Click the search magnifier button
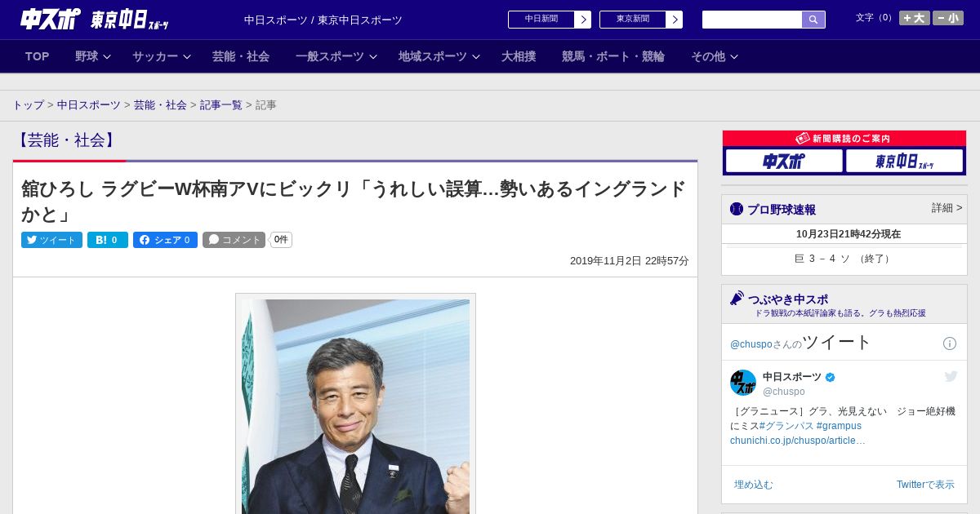The width and height of the screenshot is (980, 514). 813,20
